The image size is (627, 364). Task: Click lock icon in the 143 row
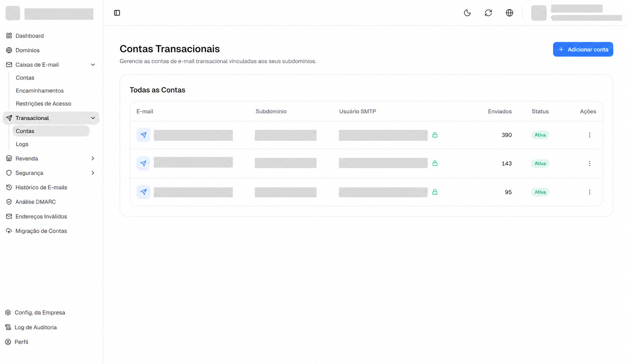click(x=435, y=163)
